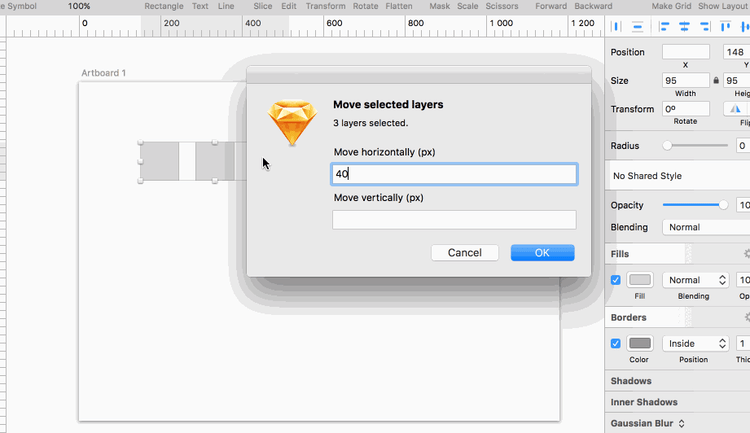Open the border Position dropdown set to Inside
This screenshot has width=750, height=433.
click(x=695, y=343)
